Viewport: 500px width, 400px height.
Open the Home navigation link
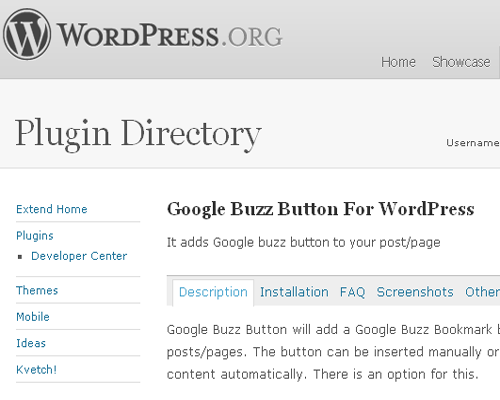398,62
